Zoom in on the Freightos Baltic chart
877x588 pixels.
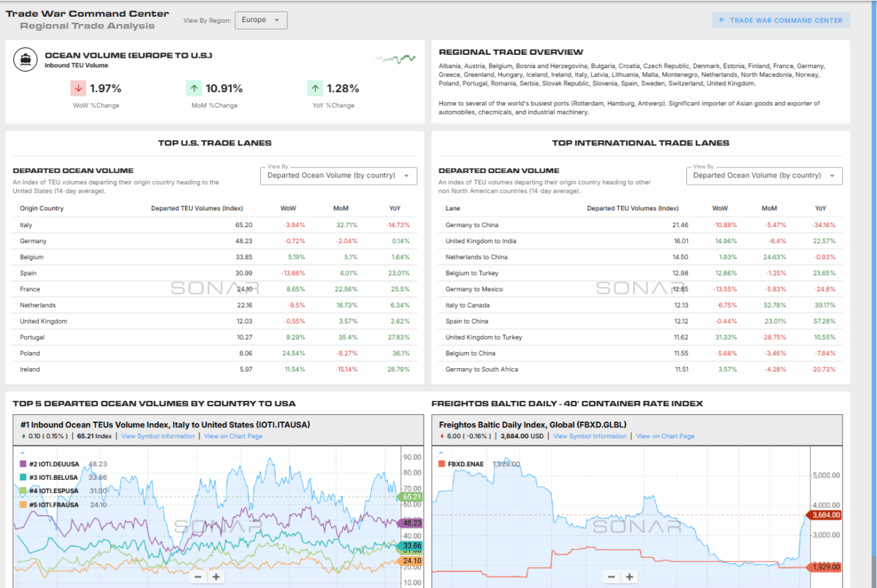pos(629,576)
